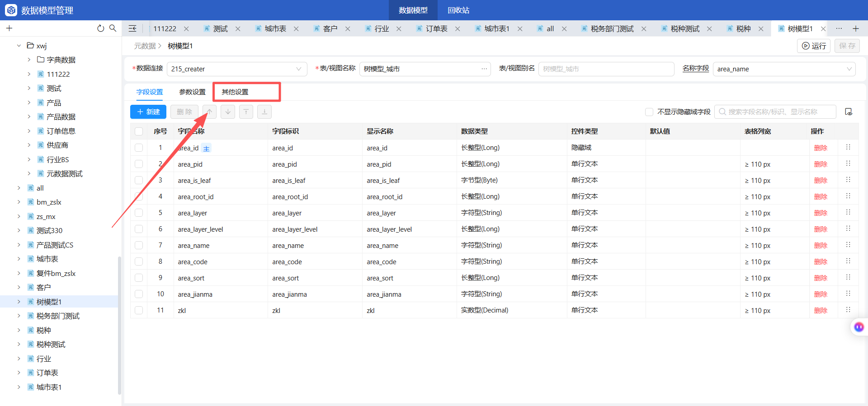Collapse the sidebar with the menu-fold icon
Viewport: 868px width, 406px height.
click(132, 28)
